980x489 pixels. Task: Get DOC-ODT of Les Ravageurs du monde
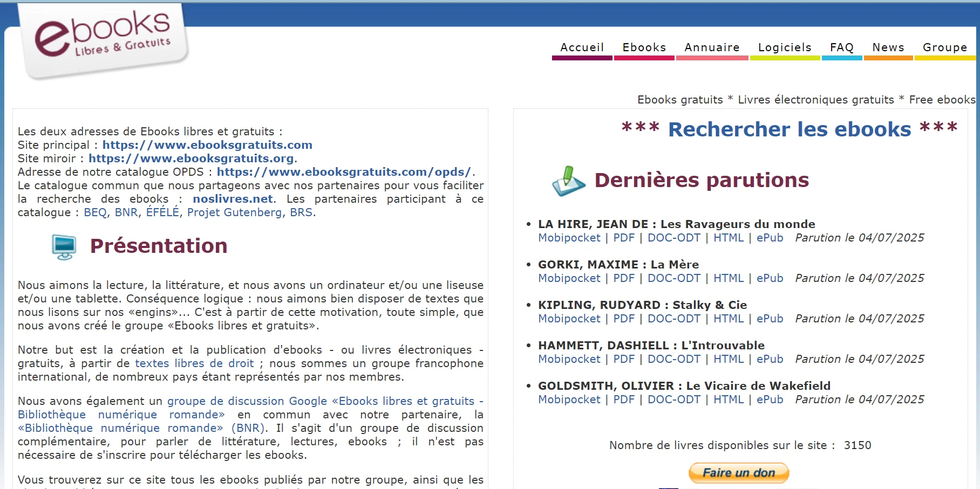tap(674, 238)
